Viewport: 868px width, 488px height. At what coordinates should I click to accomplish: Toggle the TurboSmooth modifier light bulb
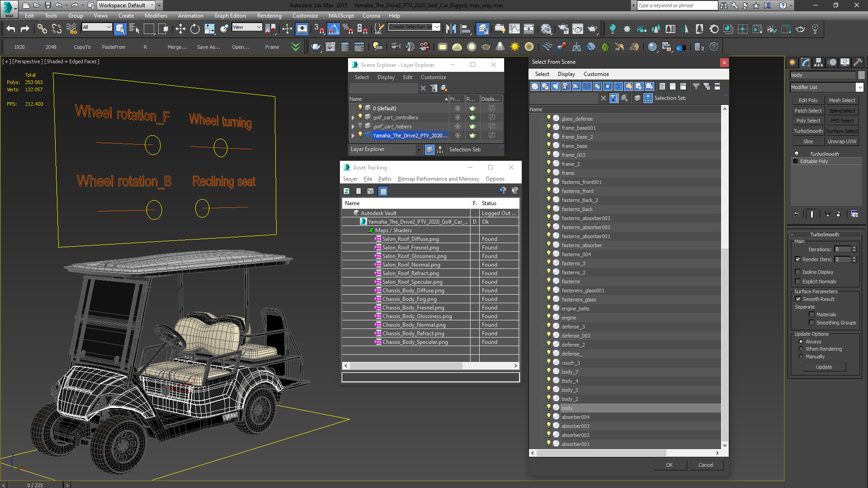tap(797, 154)
